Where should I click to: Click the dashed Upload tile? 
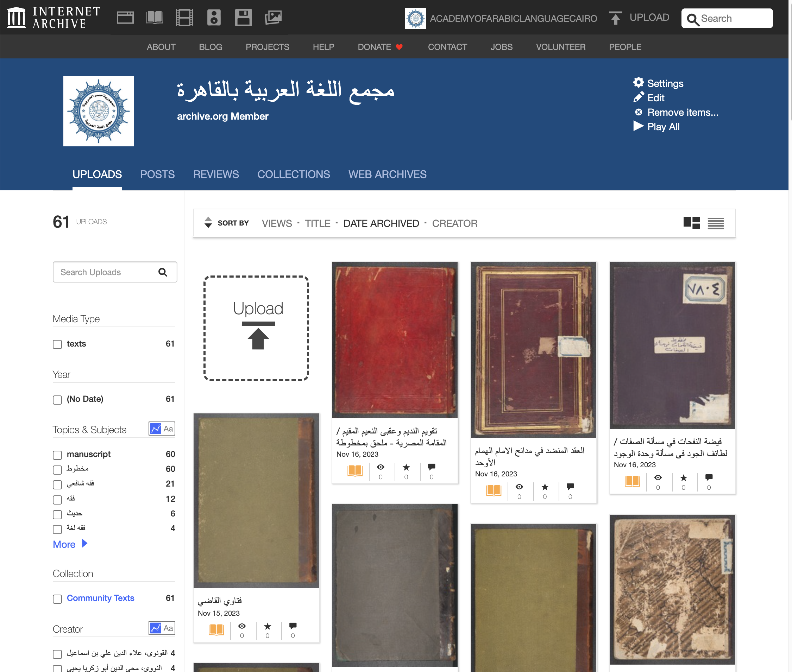click(x=256, y=328)
